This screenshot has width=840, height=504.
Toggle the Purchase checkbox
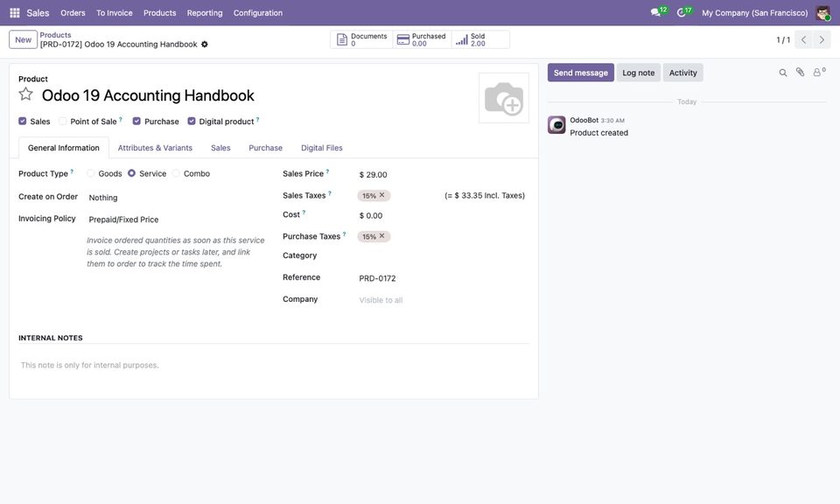pyautogui.click(x=136, y=121)
